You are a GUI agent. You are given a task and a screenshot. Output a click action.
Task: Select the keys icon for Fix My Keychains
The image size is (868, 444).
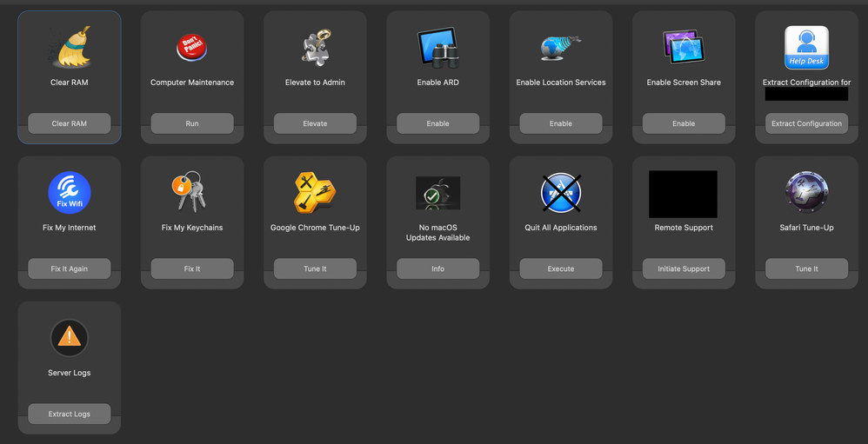[190, 191]
